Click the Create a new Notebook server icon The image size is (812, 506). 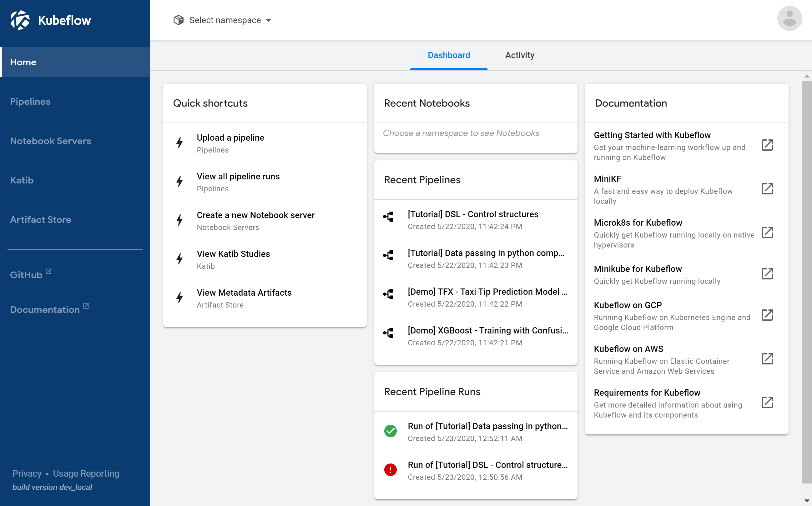180,220
